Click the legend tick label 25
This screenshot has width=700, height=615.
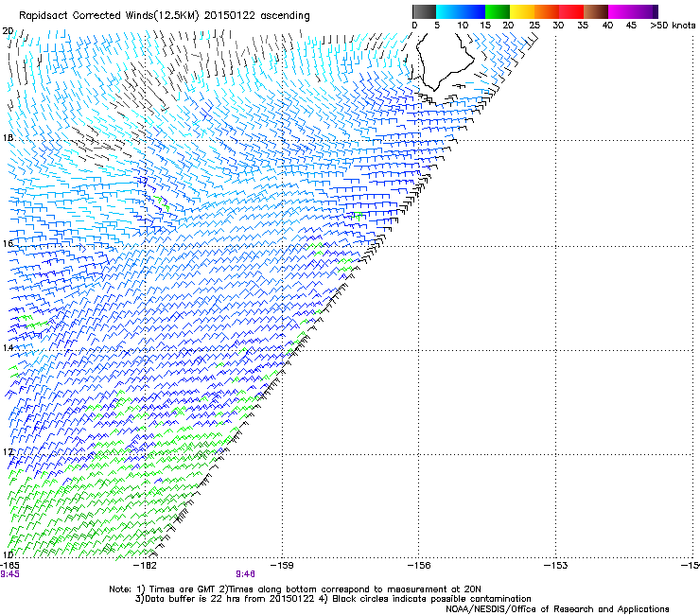[534, 26]
